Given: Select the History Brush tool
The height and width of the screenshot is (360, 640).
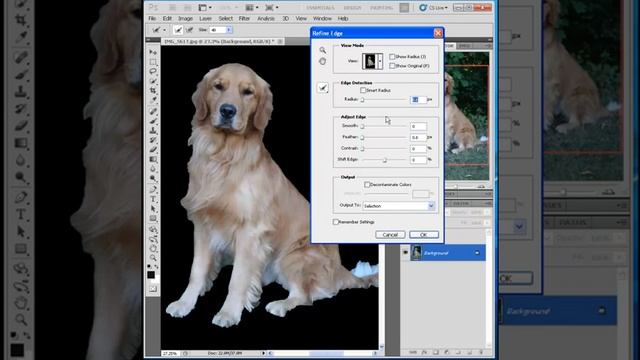Looking at the screenshot, I should (x=153, y=140).
